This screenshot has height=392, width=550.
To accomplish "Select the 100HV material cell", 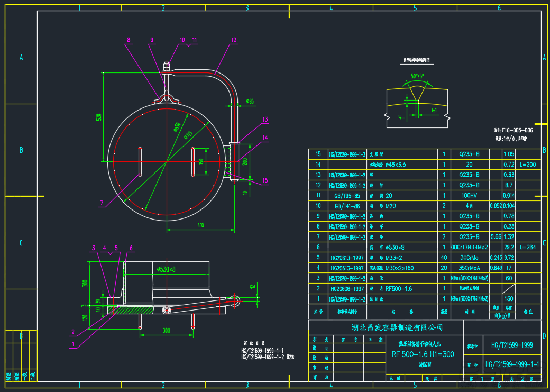I will coord(470,196).
